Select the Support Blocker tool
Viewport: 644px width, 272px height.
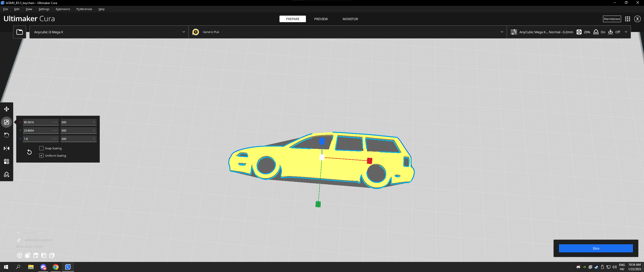(7, 175)
